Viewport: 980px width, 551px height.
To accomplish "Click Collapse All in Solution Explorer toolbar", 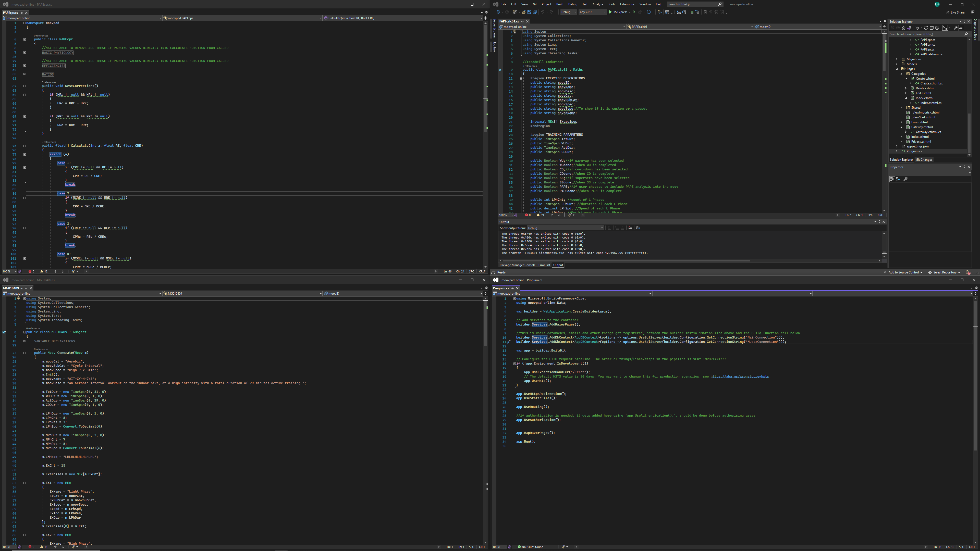I will pyautogui.click(x=932, y=28).
